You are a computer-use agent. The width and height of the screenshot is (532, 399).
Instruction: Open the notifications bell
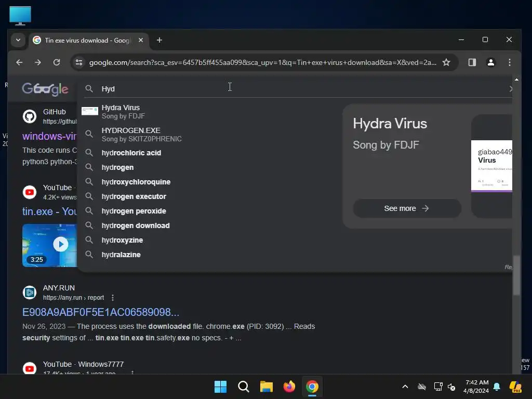pyautogui.click(x=497, y=387)
